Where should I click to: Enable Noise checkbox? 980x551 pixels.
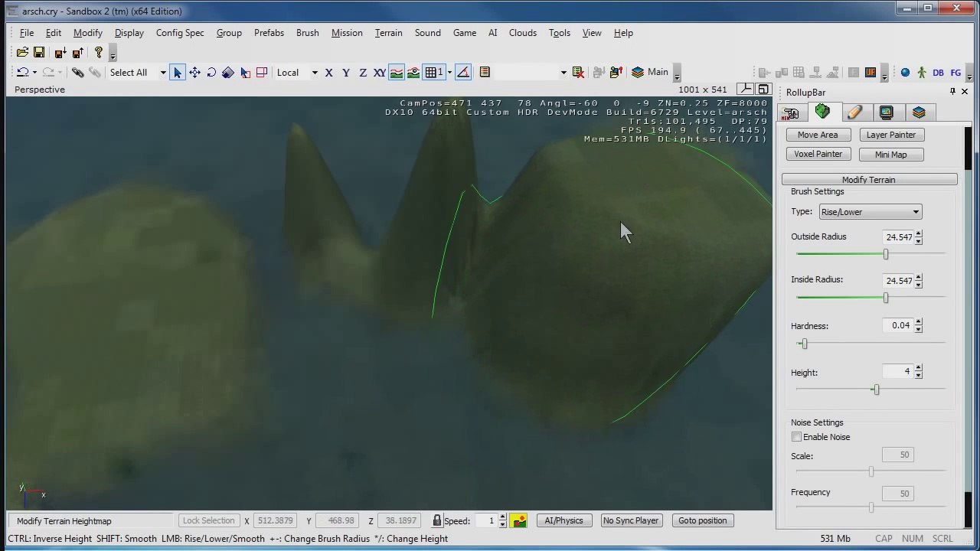[x=796, y=437]
